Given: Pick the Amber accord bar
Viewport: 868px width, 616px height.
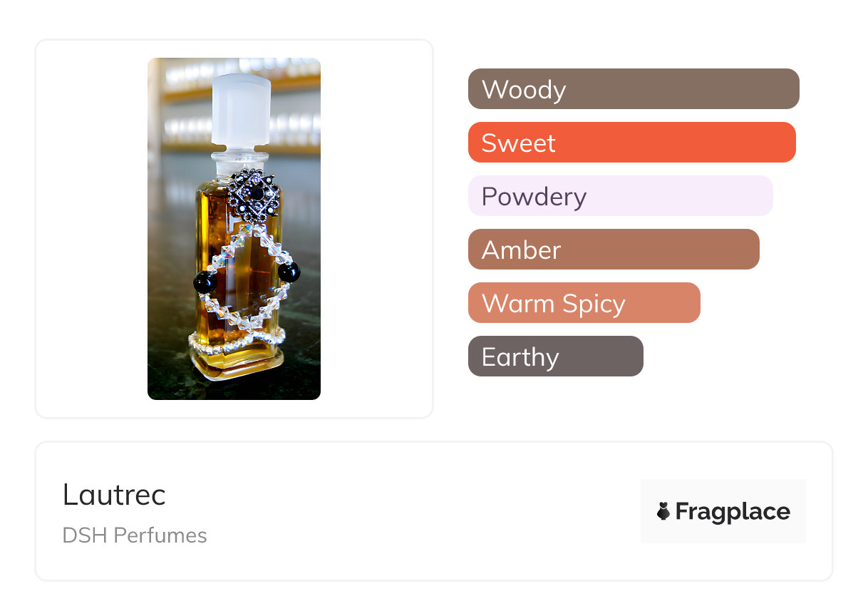Looking at the screenshot, I should tap(613, 250).
